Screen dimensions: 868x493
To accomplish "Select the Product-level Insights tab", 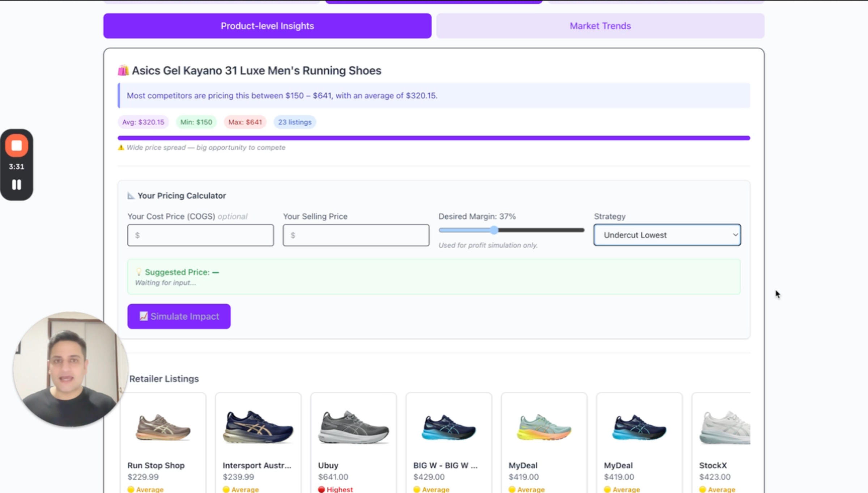I will (267, 26).
